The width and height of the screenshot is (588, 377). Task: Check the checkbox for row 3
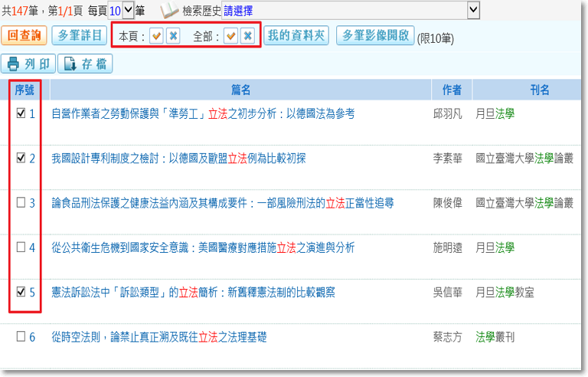click(x=21, y=203)
